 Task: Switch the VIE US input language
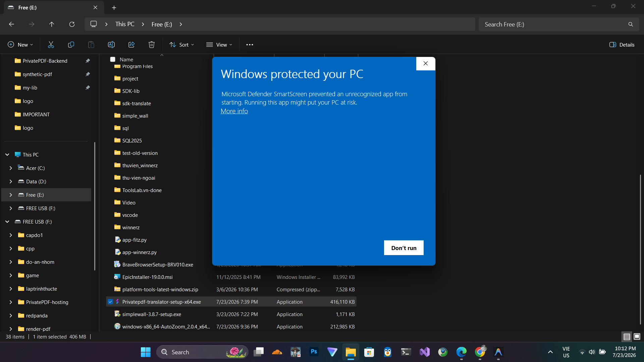tap(566, 352)
